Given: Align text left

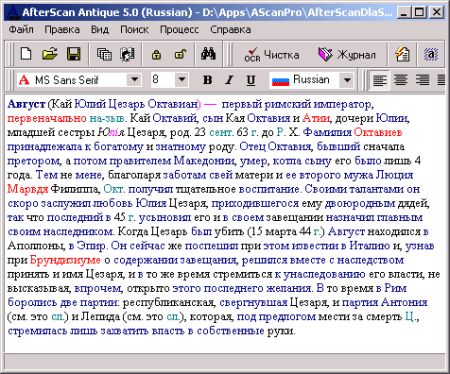Looking at the screenshot, I should point(380,80).
